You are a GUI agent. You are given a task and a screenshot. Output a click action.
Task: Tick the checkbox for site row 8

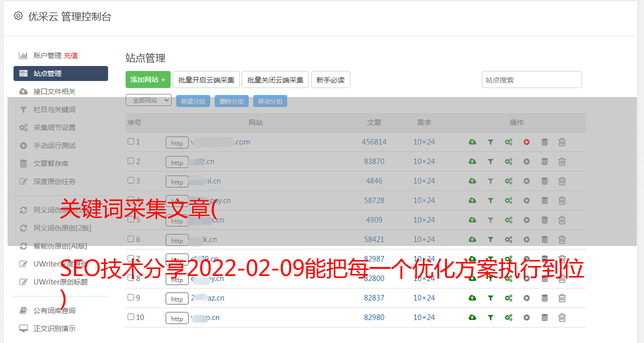[x=131, y=277]
